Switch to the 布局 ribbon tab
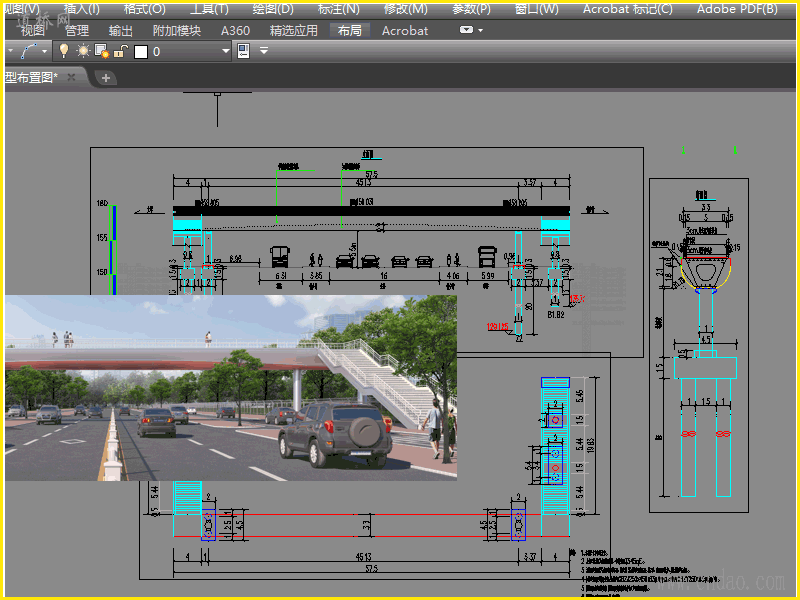 tap(350, 30)
